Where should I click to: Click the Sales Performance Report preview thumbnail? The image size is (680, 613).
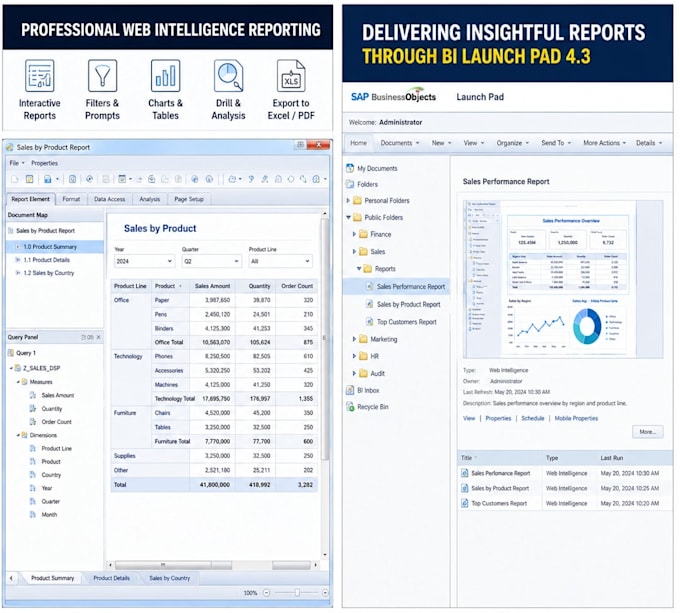click(563, 279)
